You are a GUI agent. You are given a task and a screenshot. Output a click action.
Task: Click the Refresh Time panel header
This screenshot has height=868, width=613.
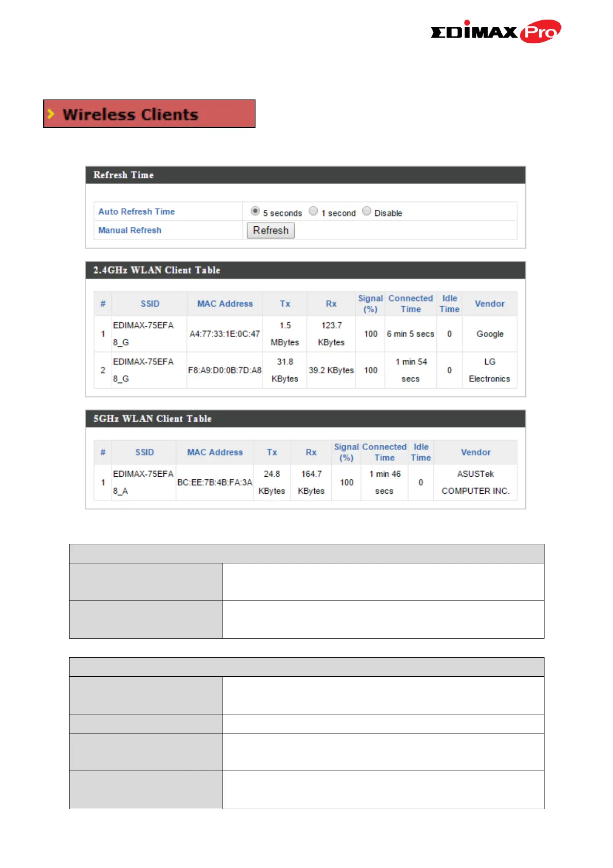[305, 175]
